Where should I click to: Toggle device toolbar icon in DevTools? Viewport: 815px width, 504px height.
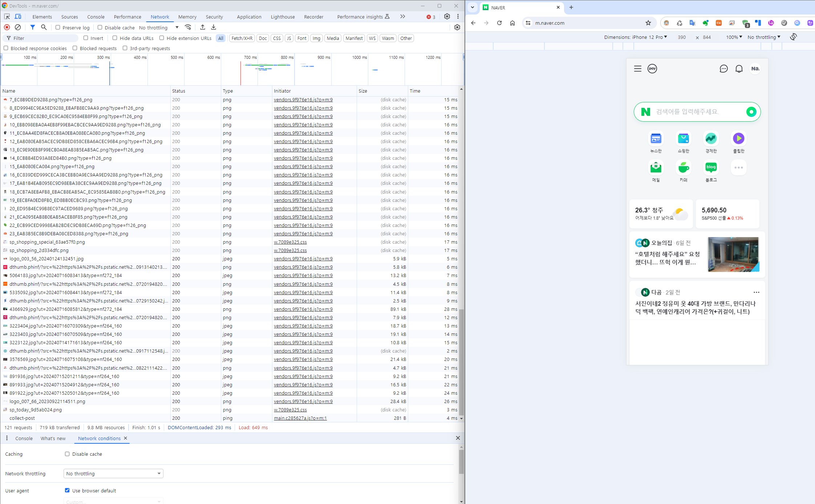click(x=18, y=17)
